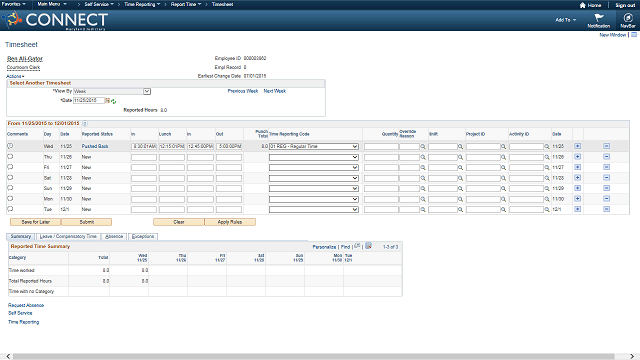This screenshot has width=640, height=360.
Task: Open comments bubble for Fri 11/27
Action: pyautogui.click(x=10, y=167)
